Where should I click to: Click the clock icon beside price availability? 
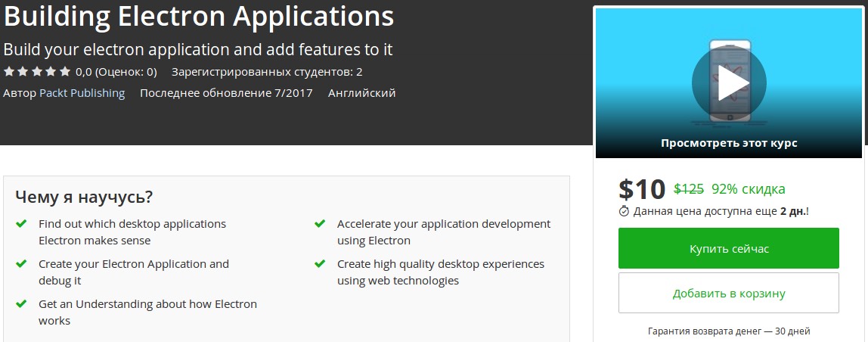click(624, 211)
